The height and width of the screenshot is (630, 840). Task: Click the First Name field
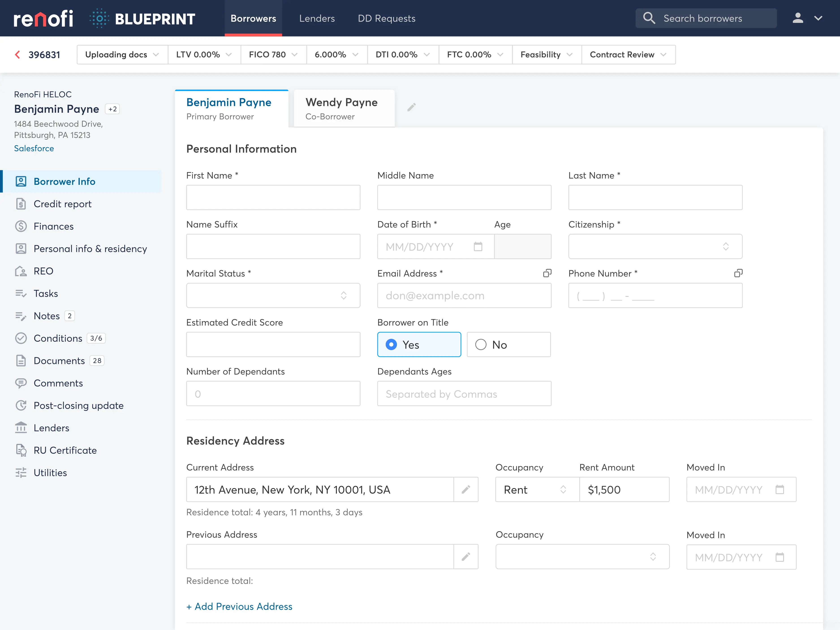[x=273, y=197]
